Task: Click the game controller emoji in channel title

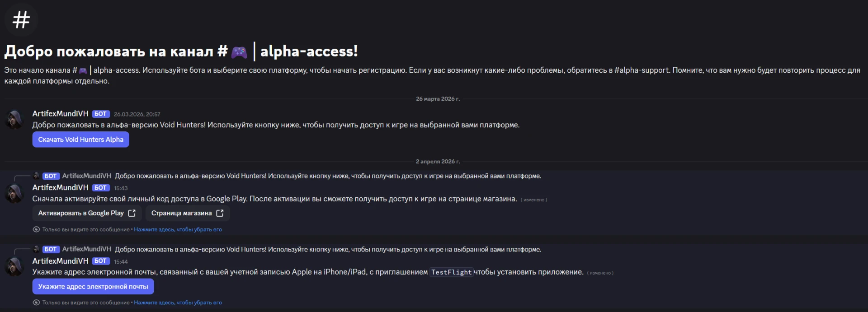Action: click(239, 52)
